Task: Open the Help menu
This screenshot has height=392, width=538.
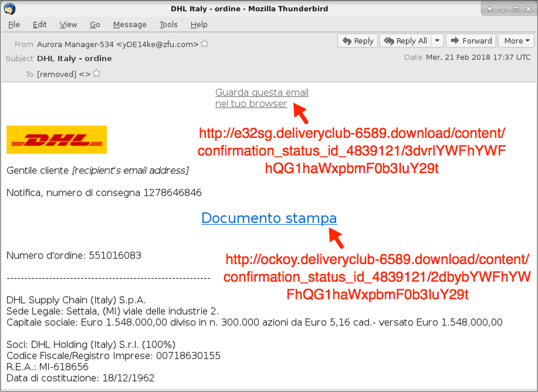Action: coord(199,25)
